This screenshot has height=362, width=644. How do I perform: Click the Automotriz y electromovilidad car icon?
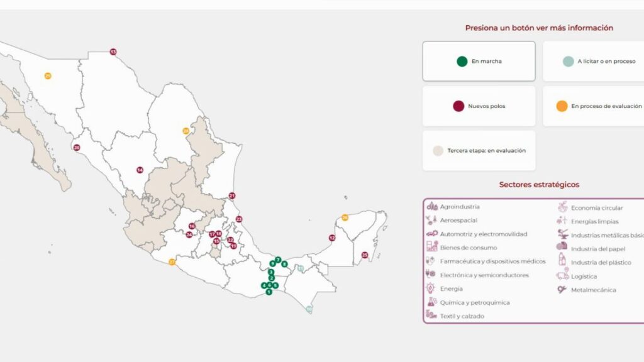[x=431, y=234]
